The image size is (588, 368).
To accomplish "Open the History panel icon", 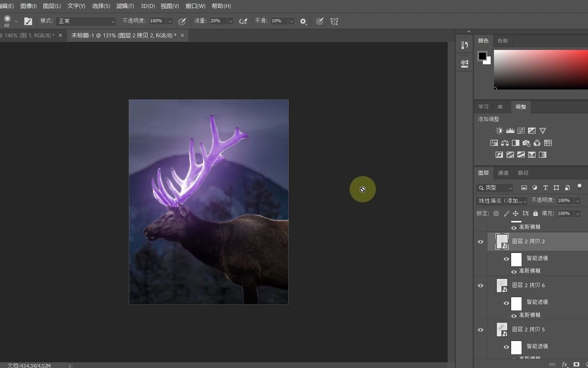I will point(465,45).
